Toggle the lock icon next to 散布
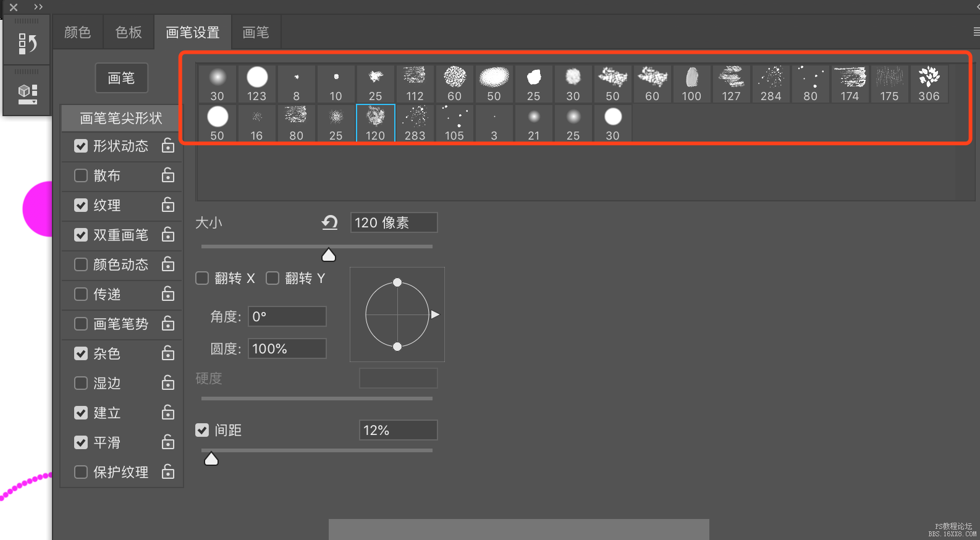The image size is (980, 540). (x=168, y=175)
